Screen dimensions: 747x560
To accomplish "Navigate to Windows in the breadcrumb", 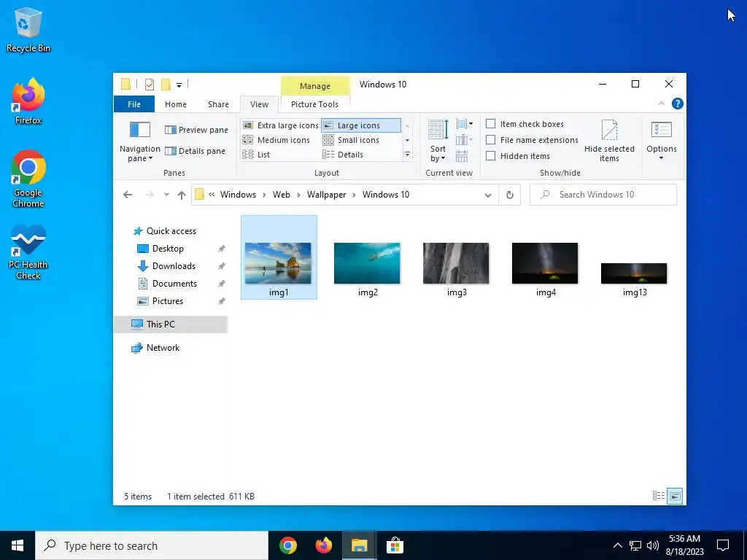I will click(238, 194).
